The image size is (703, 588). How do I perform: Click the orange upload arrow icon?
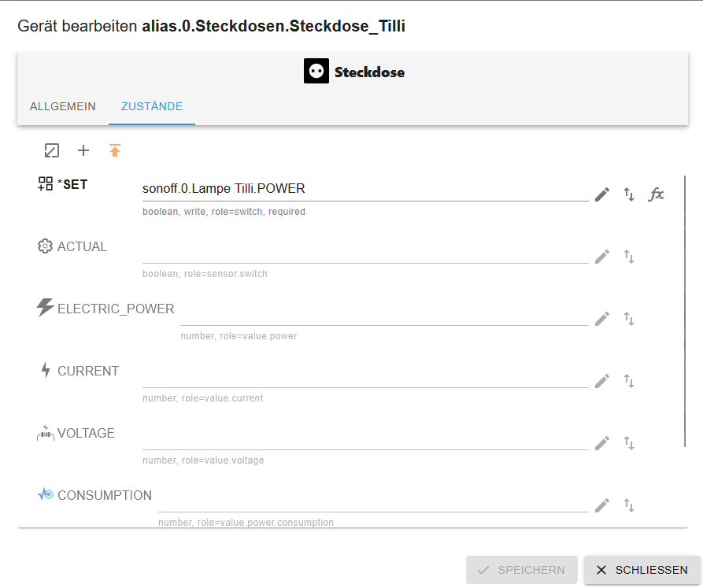(x=115, y=150)
